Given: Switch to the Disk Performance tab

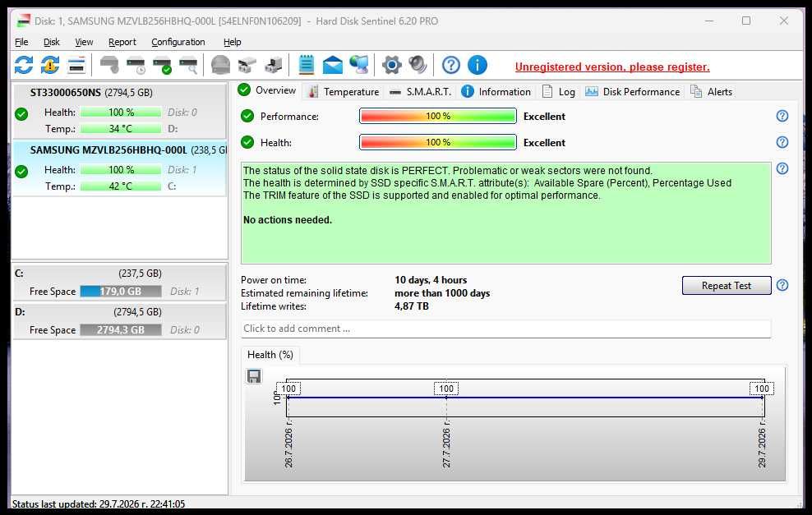Looking at the screenshot, I should pos(632,92).
